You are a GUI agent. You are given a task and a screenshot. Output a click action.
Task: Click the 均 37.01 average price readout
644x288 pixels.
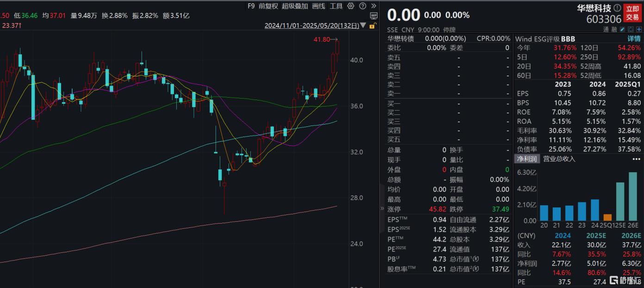[55, 15]
